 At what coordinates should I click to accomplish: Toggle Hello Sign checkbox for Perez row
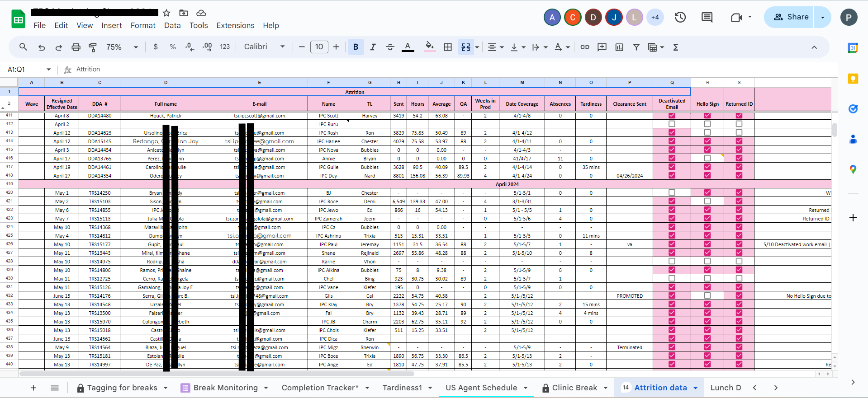coord(707,158)
